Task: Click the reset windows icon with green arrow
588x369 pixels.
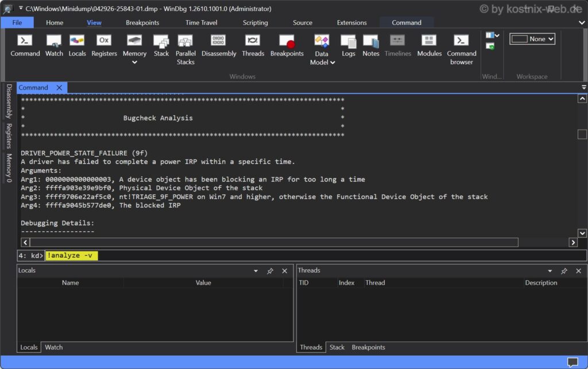Action: click(x=490, y=46)
